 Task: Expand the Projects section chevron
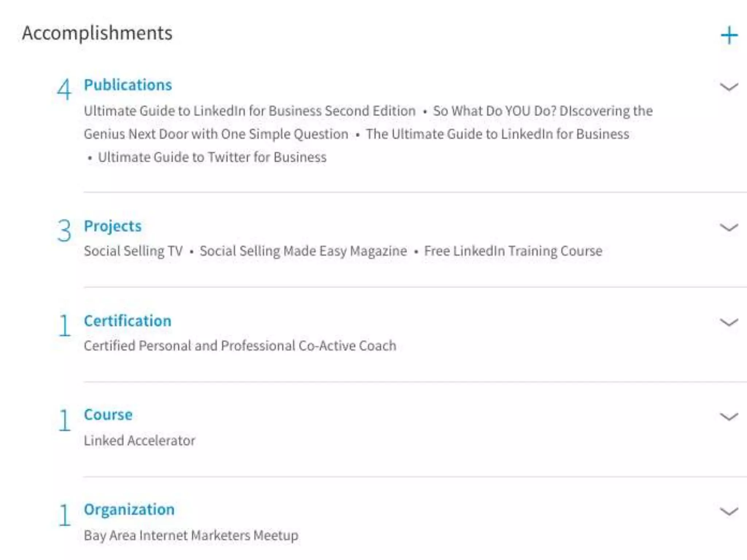click(729, 228)
